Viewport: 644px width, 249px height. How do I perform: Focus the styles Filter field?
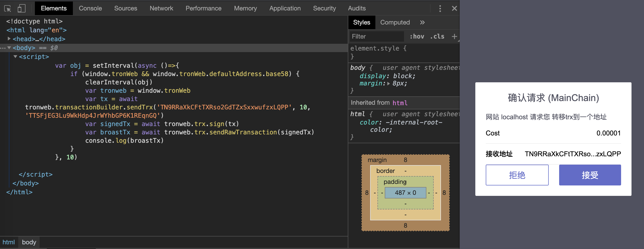pyautogui.click(x=377, y=36)
